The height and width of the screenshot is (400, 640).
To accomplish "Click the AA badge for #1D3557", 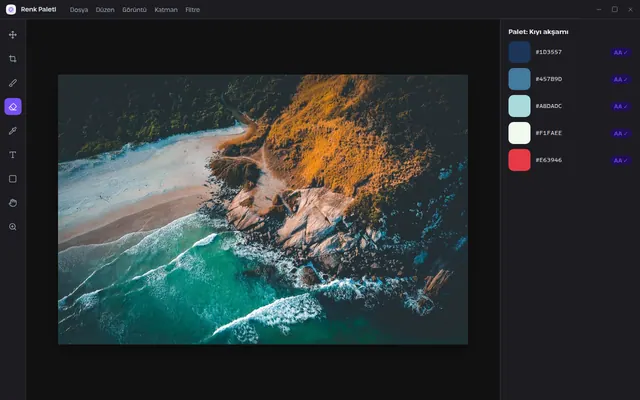I will click(621, 52).
